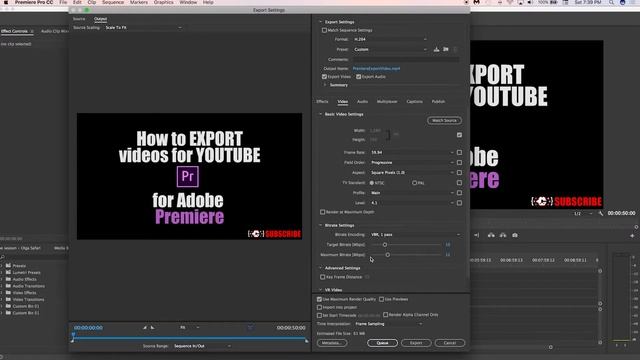Open the Source Scaling dropdown
This screenshot has width=640, height=360.
(x=143, y=28)
